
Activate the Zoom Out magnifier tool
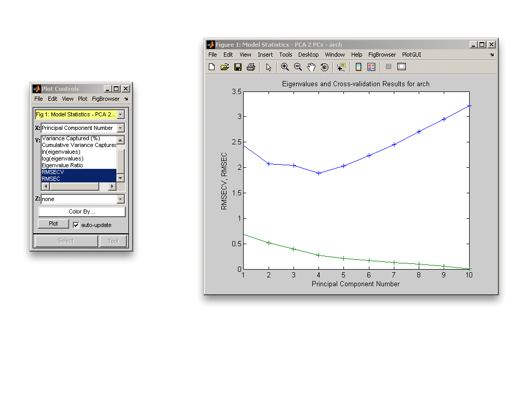tap(298, 67)
